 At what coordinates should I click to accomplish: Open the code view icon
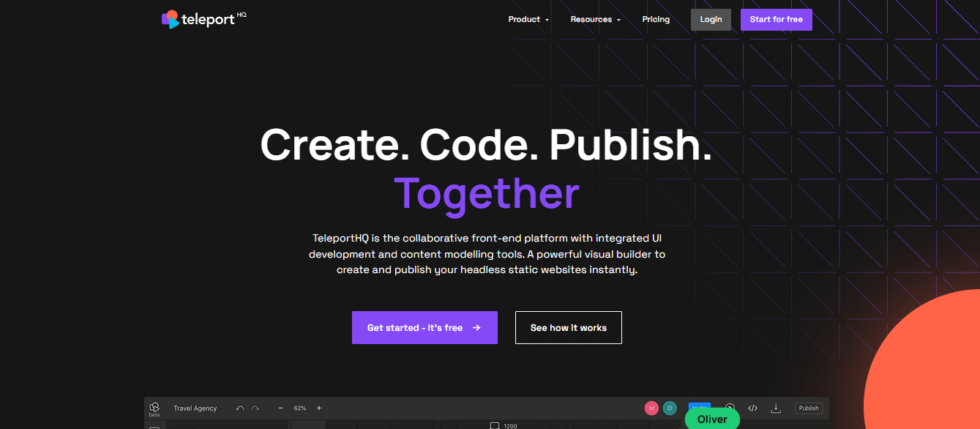tap(752, 409)
